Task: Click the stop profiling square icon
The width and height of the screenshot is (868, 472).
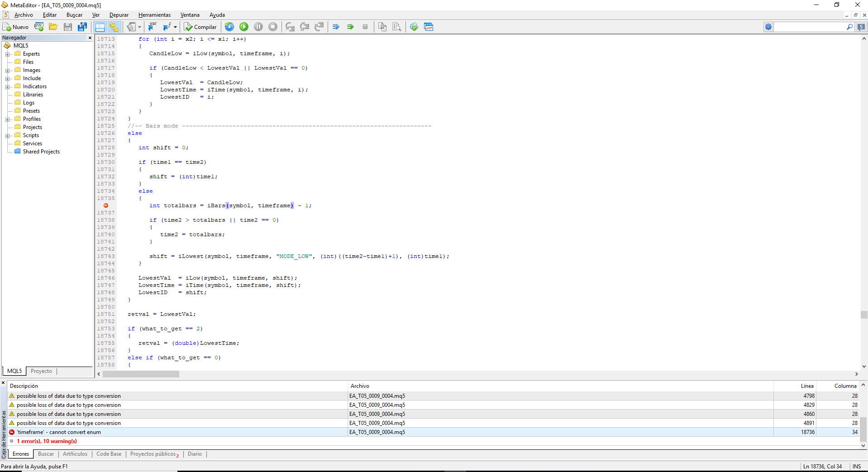Action: [x=365, y=27]
